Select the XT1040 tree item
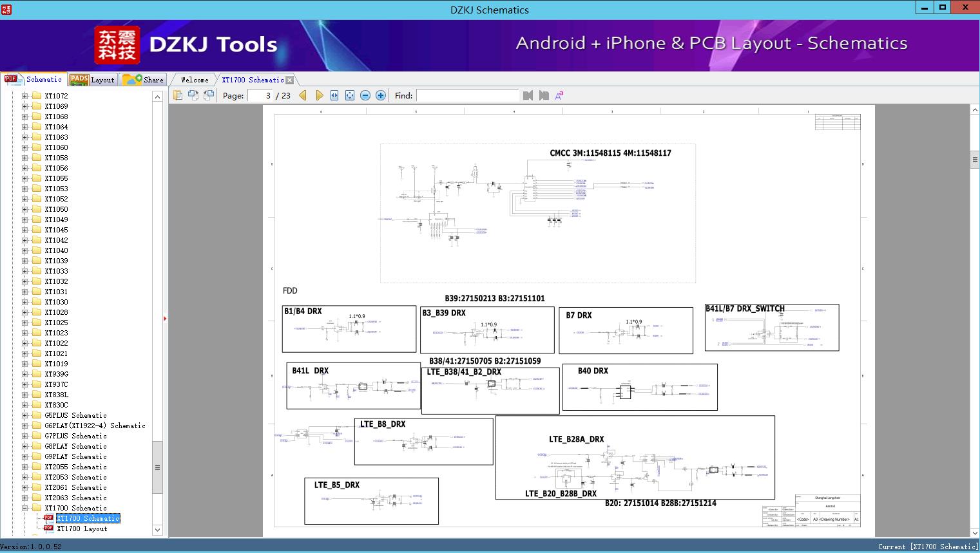 point(56,250)
